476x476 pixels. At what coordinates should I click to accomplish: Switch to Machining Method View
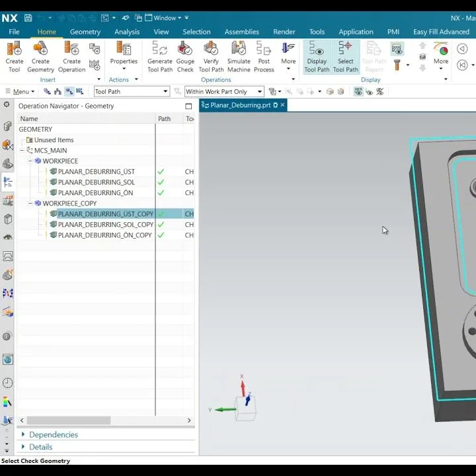[x=79, y=91]
